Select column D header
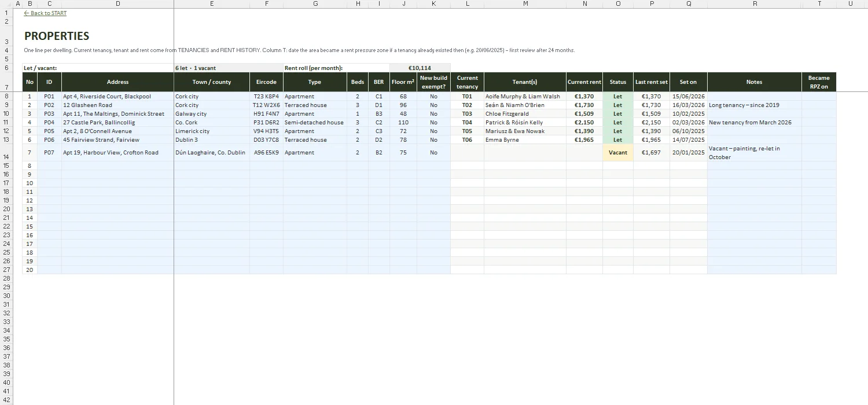The image size is (868, 405). (117, 3)
